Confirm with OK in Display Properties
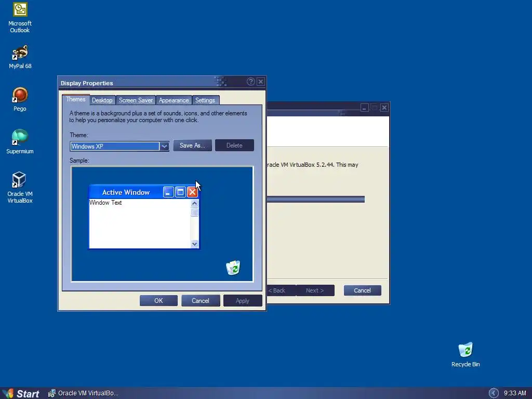 (158, 301)
